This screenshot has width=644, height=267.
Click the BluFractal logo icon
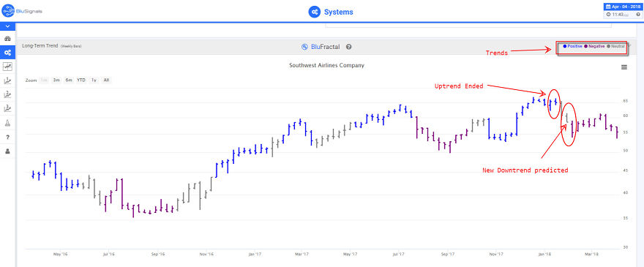pyautogui.click(x=304, y=47)
